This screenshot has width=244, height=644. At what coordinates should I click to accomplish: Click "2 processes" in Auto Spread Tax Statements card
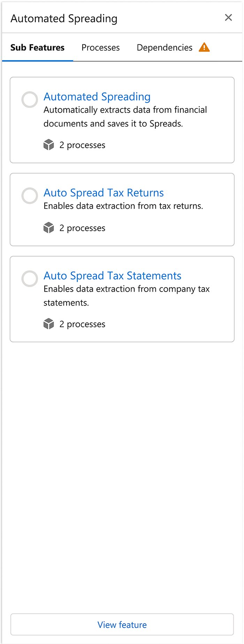(x=82, y=324)
